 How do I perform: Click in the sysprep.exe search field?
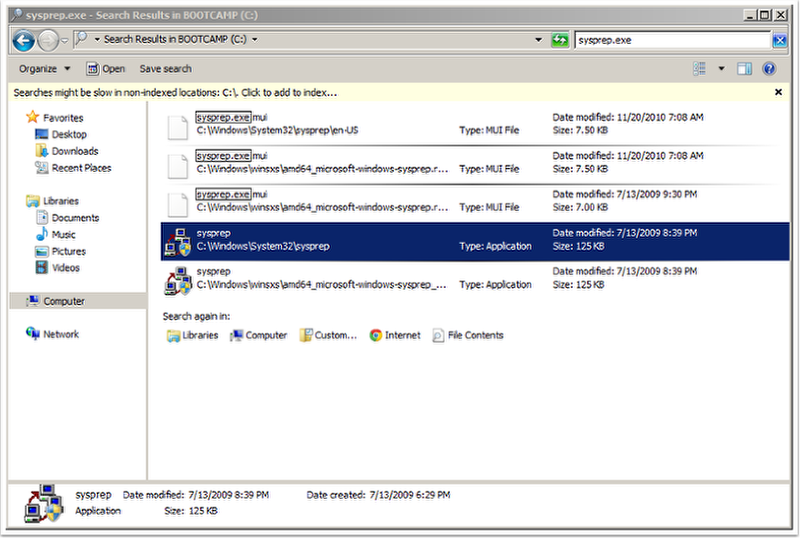click(670, 40)
